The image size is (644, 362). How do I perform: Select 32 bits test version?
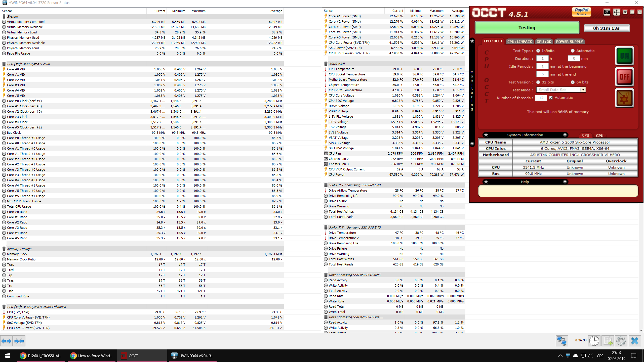click(x=538, y=82)
